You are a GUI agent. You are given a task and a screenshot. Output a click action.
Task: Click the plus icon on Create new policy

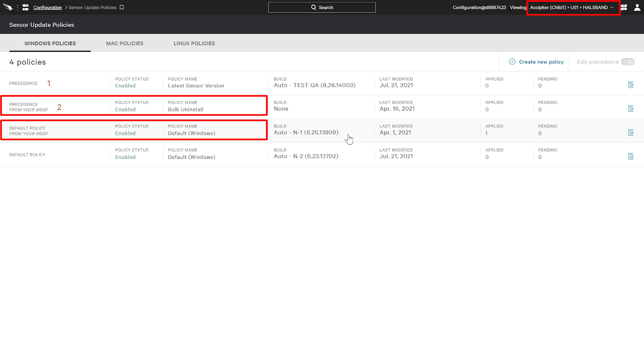point(512,62)
